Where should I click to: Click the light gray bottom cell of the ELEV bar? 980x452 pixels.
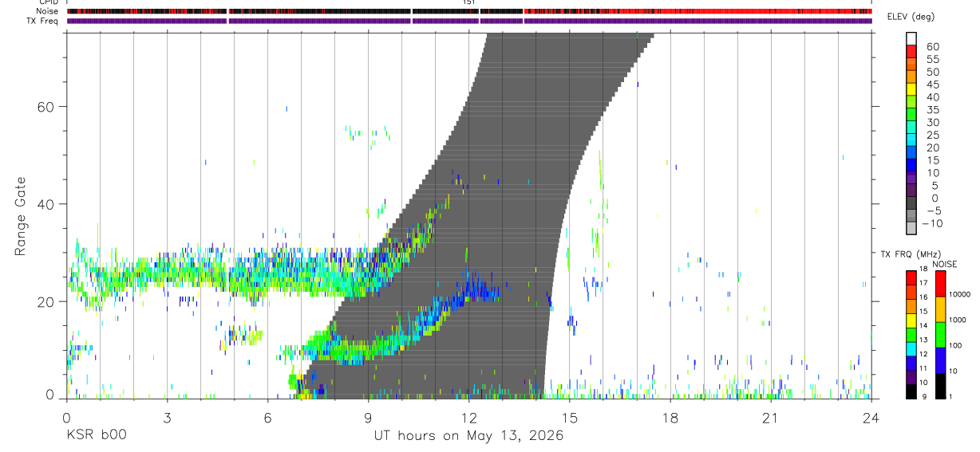point(911,227)
